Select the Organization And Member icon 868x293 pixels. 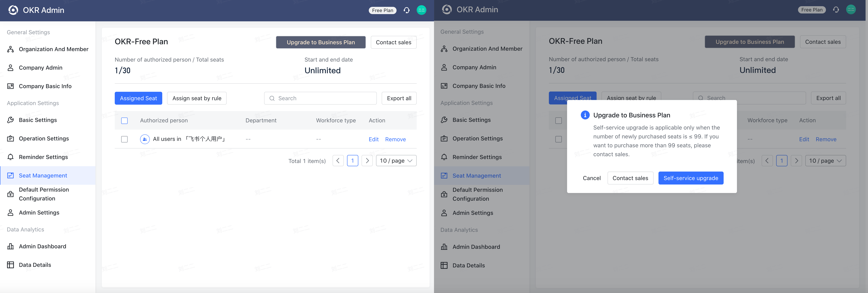click(10, 49)
